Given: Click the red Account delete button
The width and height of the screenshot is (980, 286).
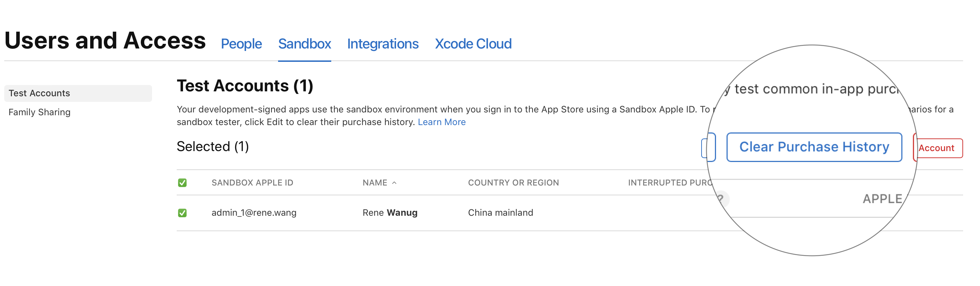Looking at the screenshot, I should pos(938,148).
